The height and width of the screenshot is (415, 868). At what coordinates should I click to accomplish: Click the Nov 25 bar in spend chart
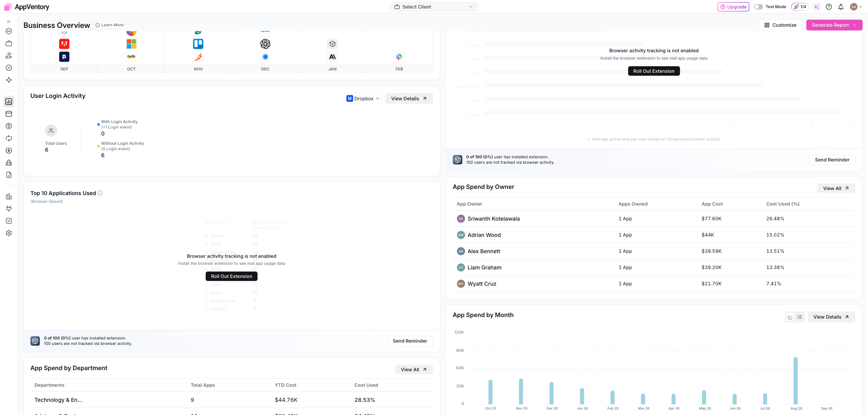521,391
